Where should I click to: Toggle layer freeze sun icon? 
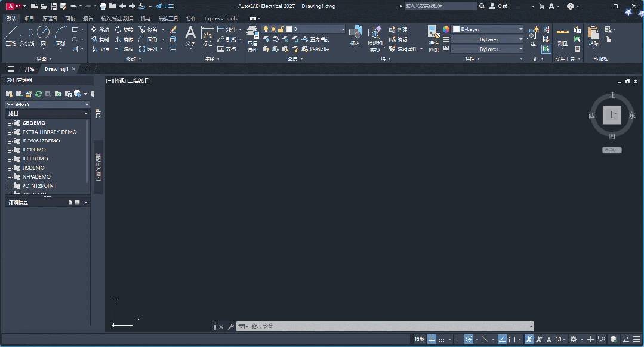point(273,29)
